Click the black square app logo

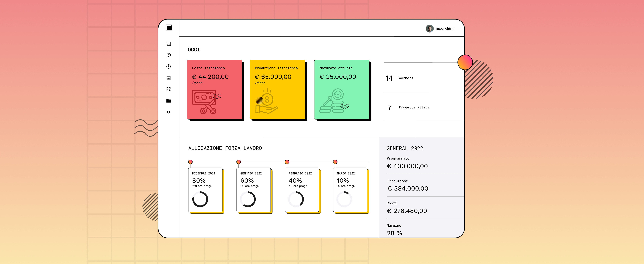(169, 28)
